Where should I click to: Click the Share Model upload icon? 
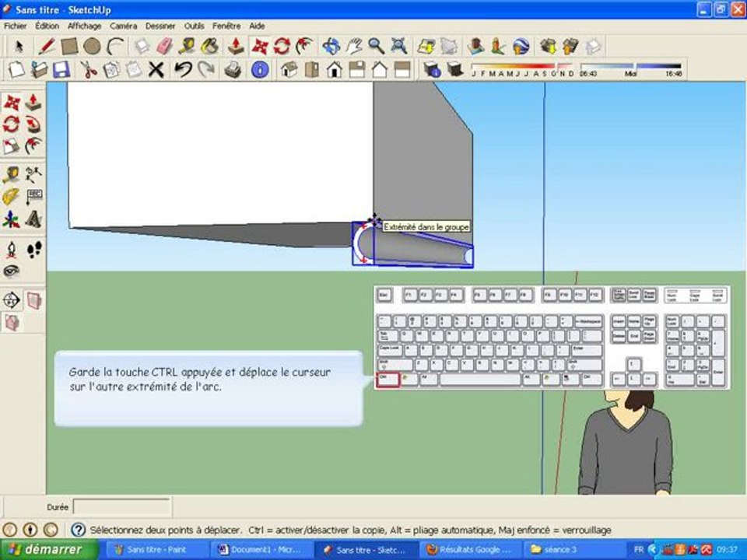(570, 47)
